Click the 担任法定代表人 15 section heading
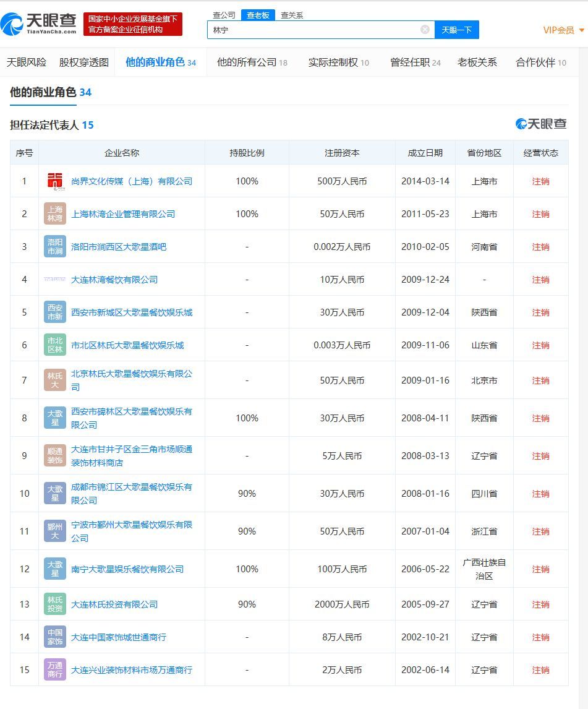Screen dimensions: 588x709 (x=51, y=125)
